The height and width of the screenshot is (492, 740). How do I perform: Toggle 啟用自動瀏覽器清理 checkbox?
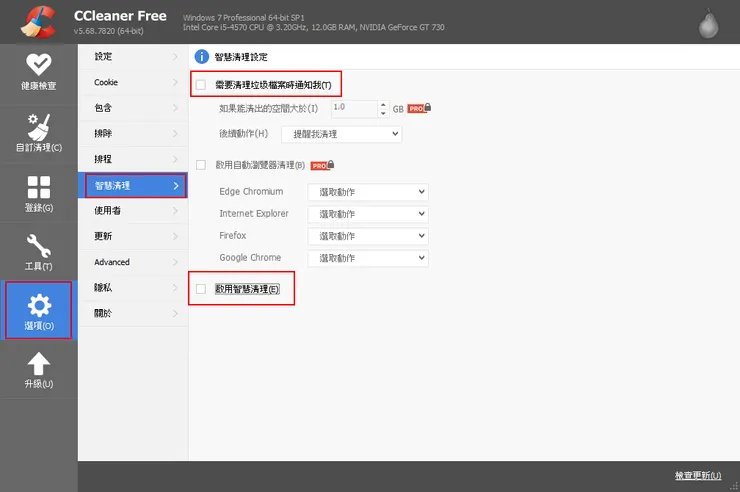pyautogui.click(x=201, y=165)
